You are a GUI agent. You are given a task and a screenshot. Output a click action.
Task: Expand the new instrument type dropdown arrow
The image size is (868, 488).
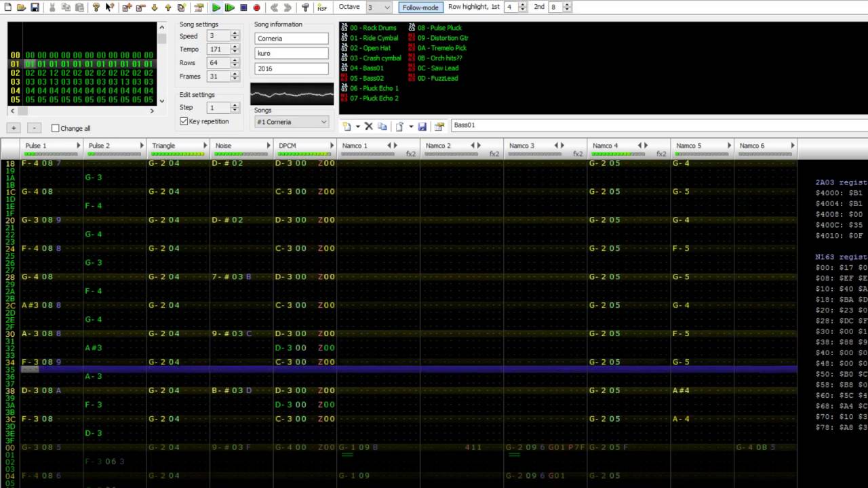point(358,126)
